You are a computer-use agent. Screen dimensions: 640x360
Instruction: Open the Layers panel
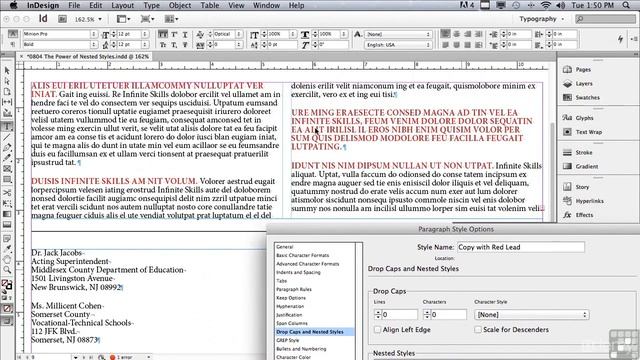[578, 83]
